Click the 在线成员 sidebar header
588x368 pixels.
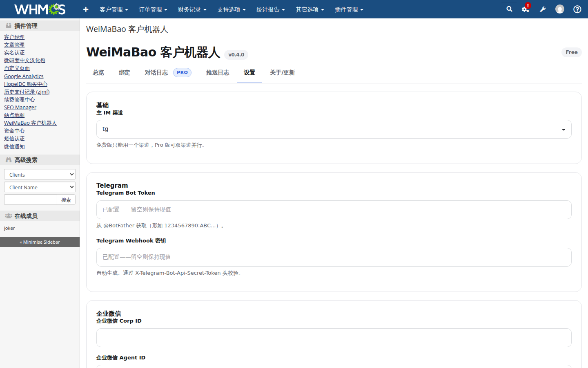40,216
